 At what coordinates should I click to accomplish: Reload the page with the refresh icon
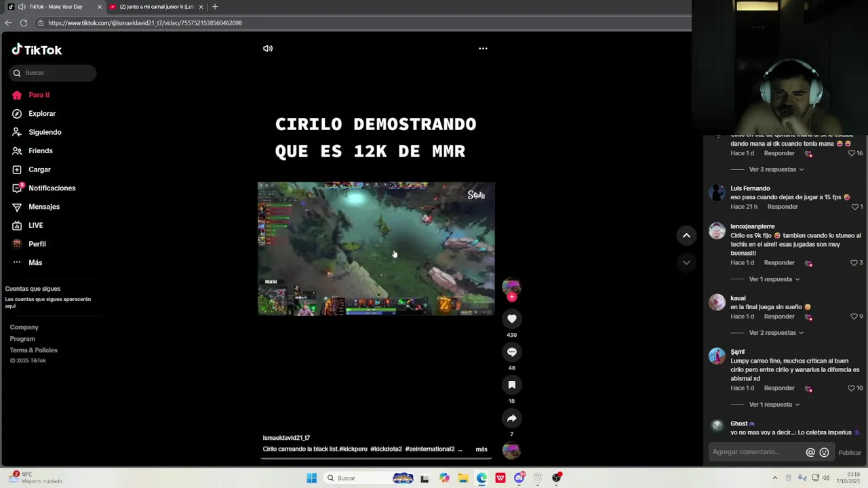click(x=24, y=23)
